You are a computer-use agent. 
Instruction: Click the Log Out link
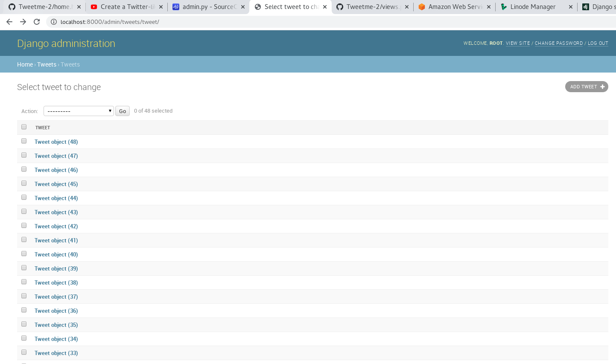point(598,44)
